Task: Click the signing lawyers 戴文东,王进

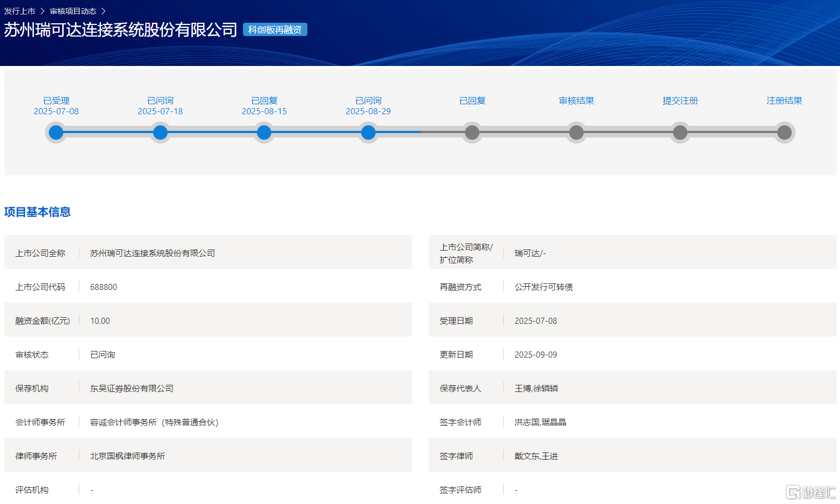Action: 536,456
